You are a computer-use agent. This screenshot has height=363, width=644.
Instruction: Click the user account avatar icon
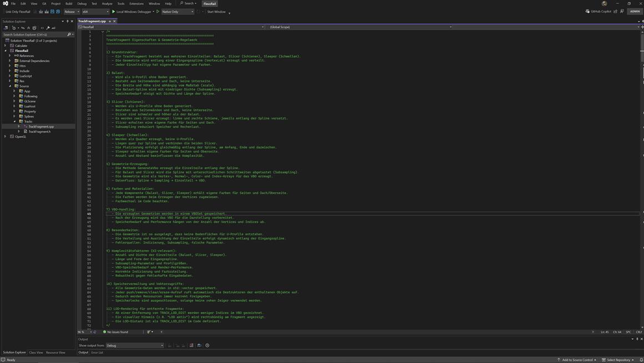pyautogui.click(x=604, y=3)
